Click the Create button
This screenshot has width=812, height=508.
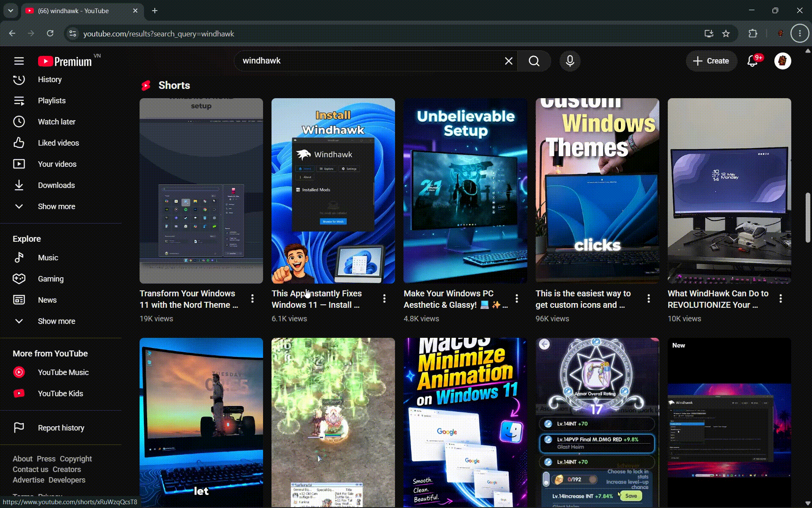coord(711,61)
